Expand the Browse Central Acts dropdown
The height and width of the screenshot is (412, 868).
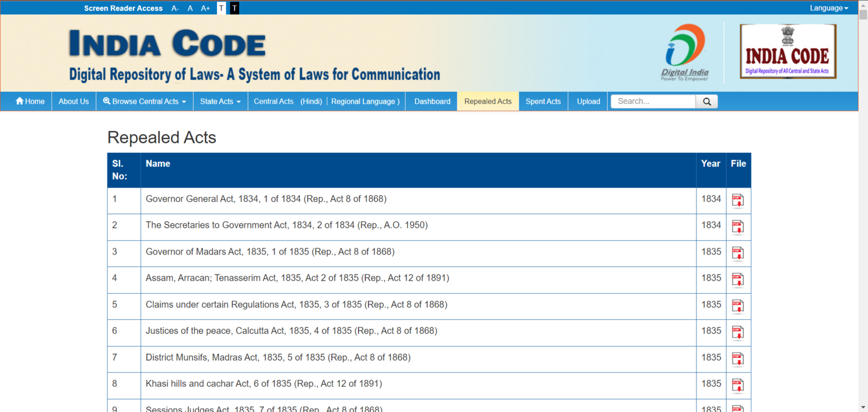pyautogui.click(x=145, y=101)
